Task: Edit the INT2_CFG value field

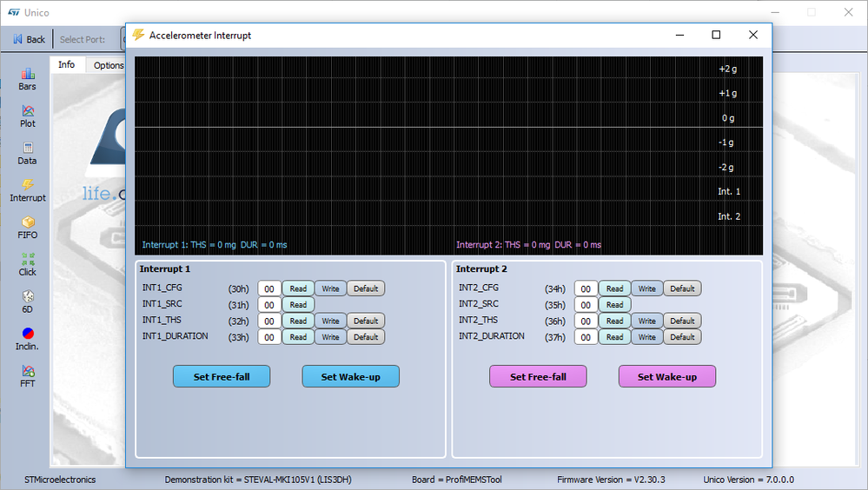Action: coord(586,288)
